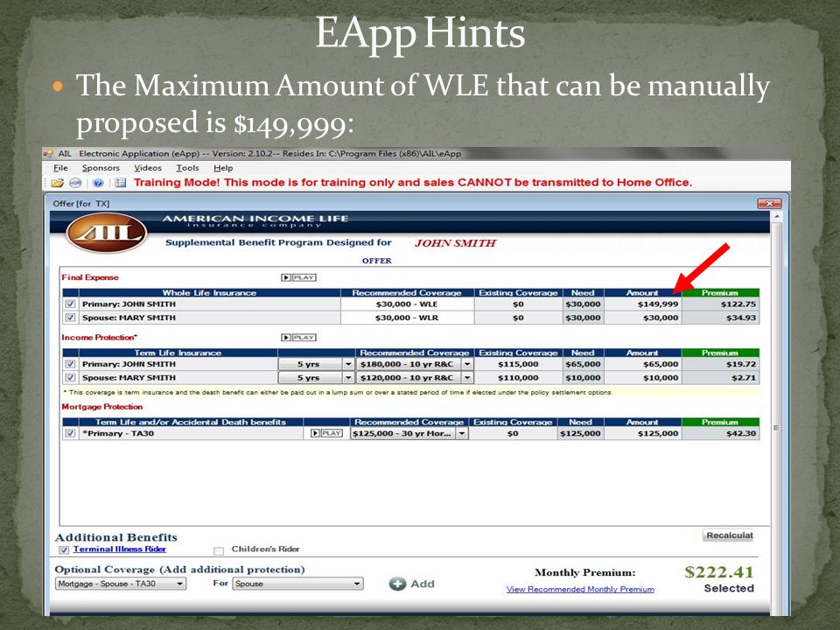Image resolution: width=840 pixels, height=630 pixels.
Task: Select the $34.93 premium cell
Action: [x=720, y=318]
